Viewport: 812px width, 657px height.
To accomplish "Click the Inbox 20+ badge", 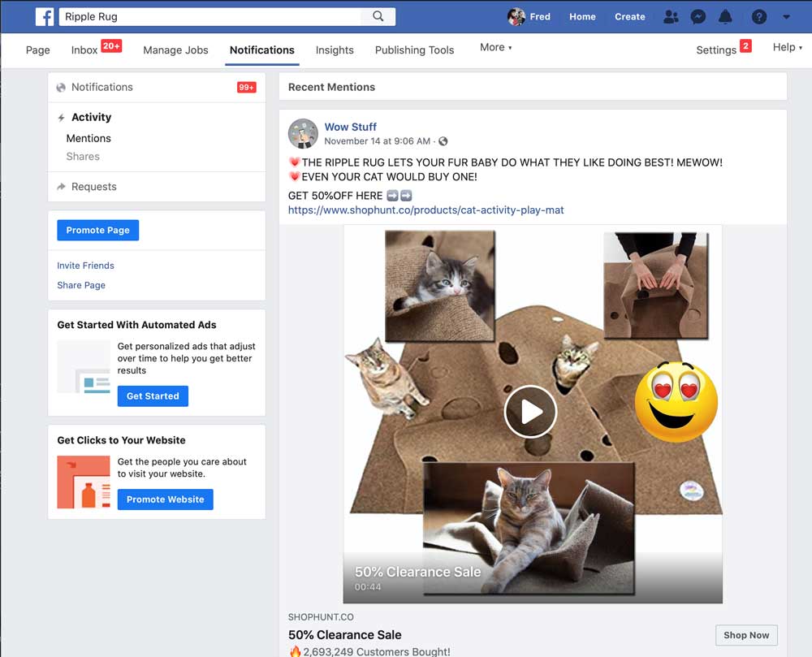I will pyautogui.click(x=111, y=45).
